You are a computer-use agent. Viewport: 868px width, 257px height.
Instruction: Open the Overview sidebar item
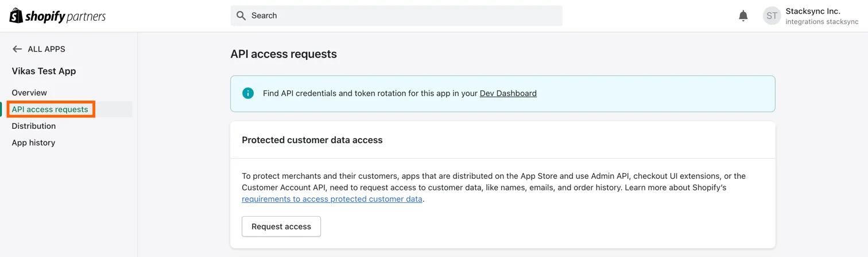click(29, 93)
